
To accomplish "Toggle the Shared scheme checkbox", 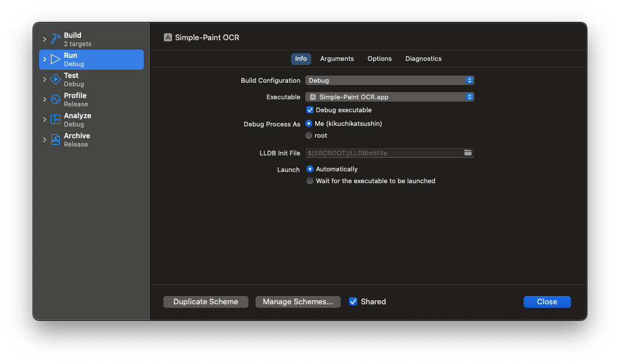I will (353, 301).
